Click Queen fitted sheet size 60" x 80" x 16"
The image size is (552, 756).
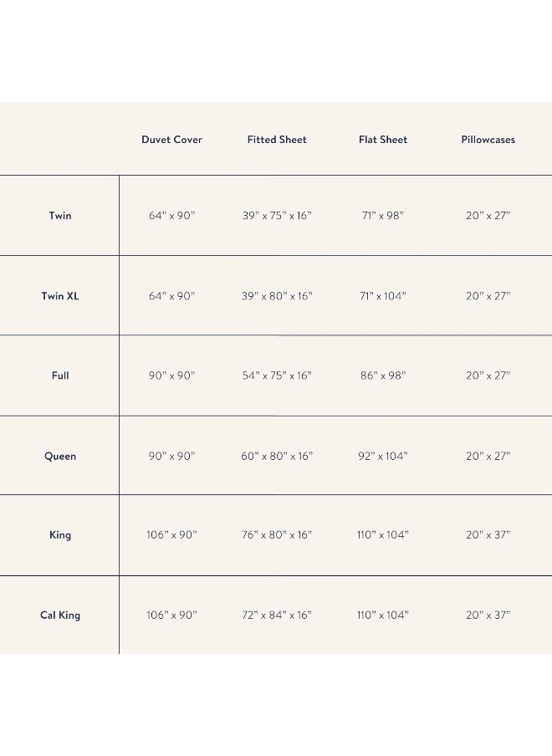click(x=277, y=456)
